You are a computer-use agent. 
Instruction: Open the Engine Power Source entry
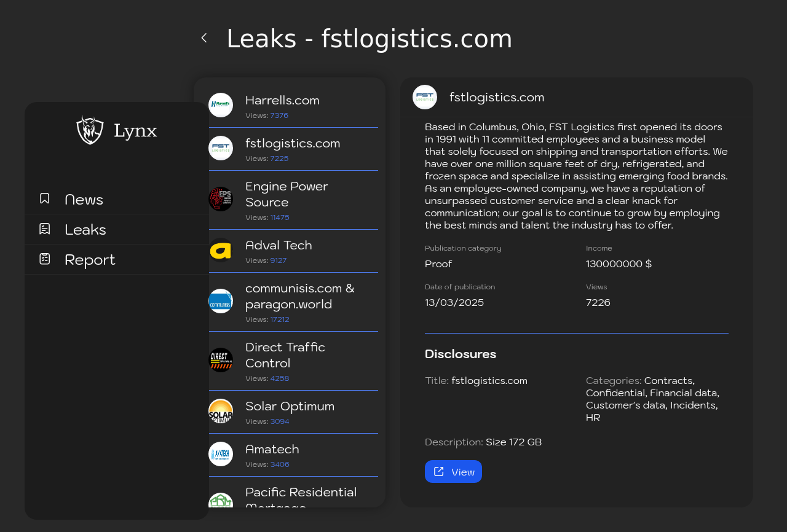click(293, 200)
